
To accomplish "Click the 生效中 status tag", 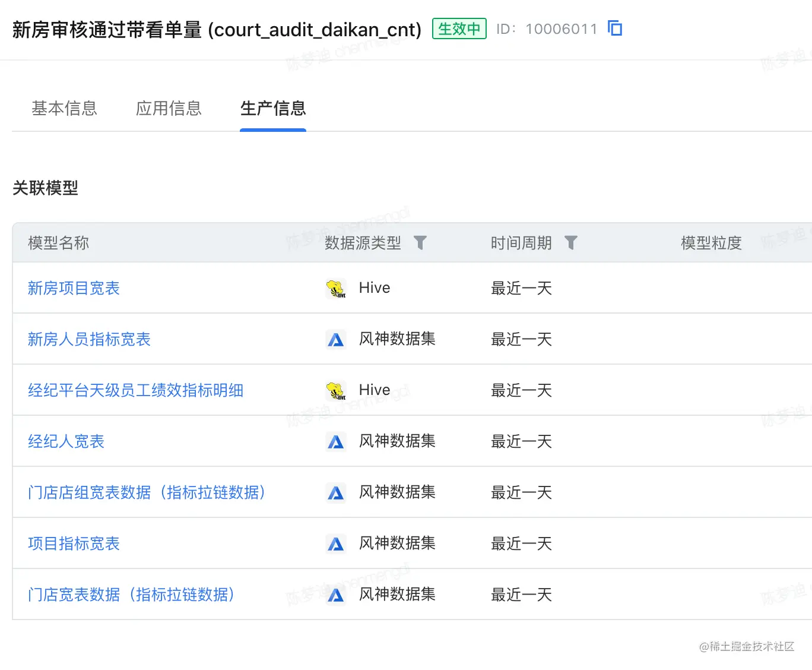I will [x=459, y=29].
